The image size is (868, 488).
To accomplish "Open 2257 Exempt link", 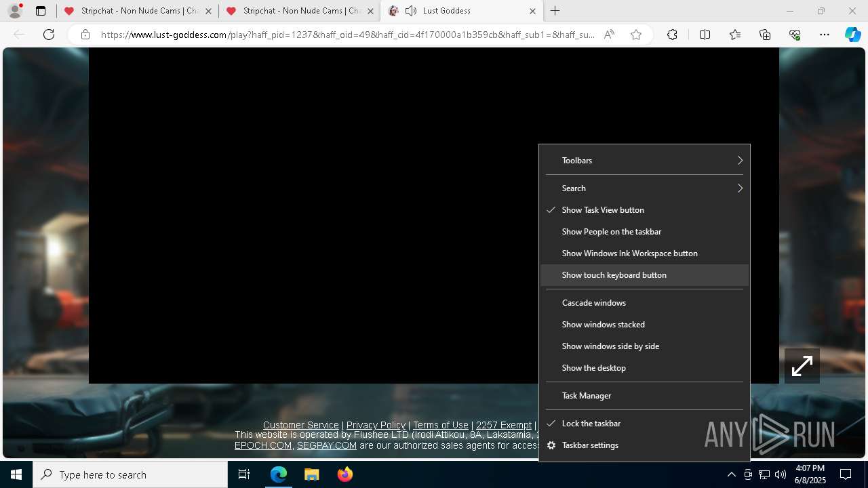I will pos(504,425).
